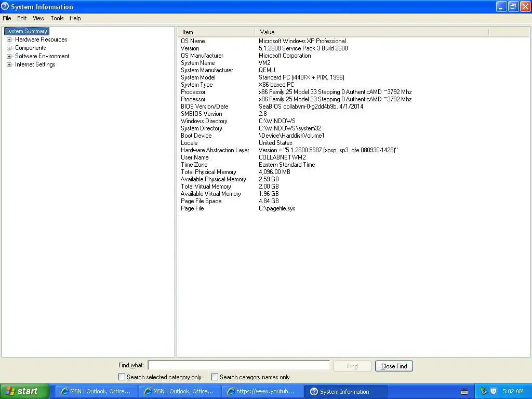The height and width of the screenshot is (399, 532).
Task: Switch to second MSN Outlook taskbar window
Action: click(x=179, y=392)
